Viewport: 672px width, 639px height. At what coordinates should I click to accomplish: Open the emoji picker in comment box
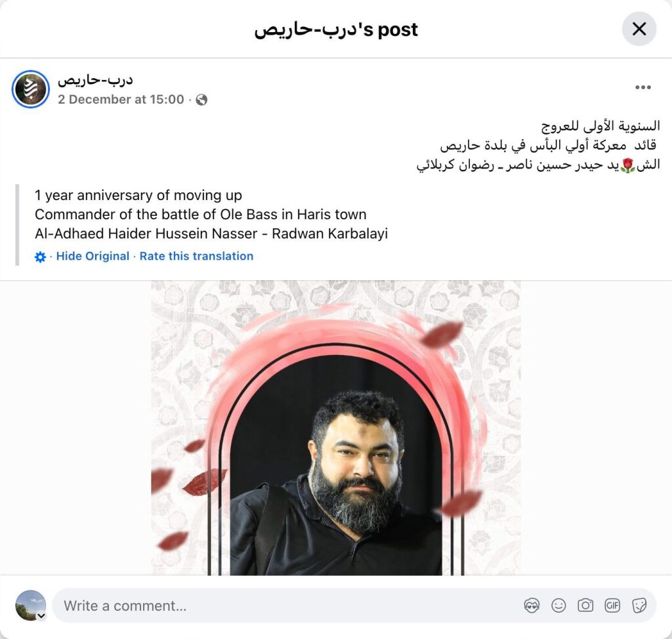point(558,606)
